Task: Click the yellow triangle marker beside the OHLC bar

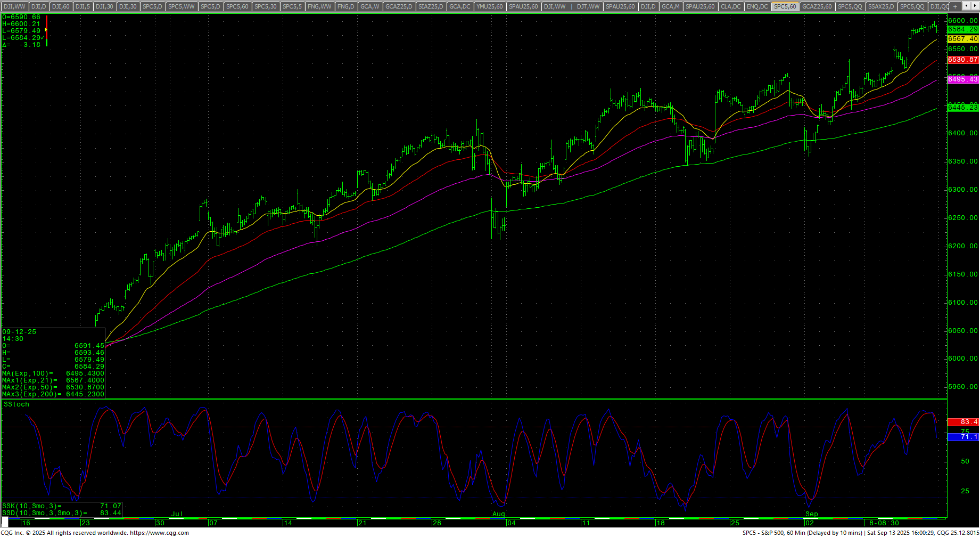Action: coord(46,30)
